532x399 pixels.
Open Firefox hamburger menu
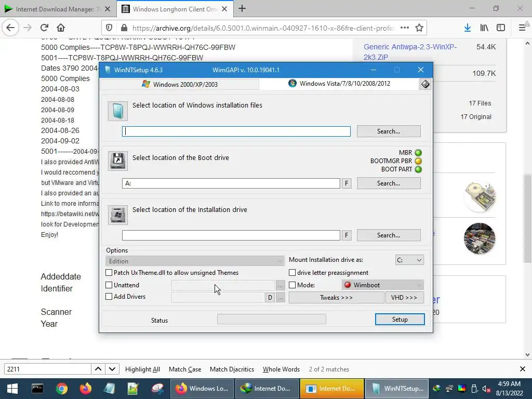522,28
